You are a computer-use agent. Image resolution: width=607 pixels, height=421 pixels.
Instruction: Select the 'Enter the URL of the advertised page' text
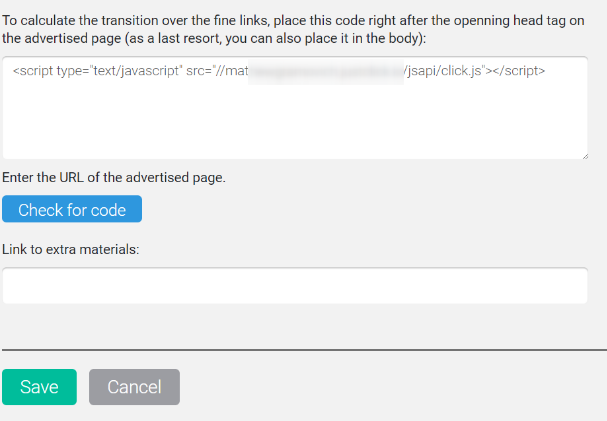pos(114,178)
